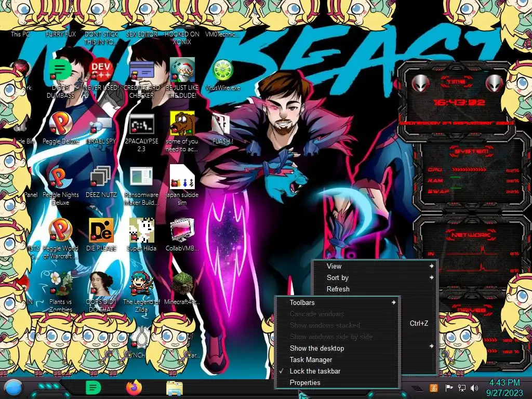532x399 pixels.
Task: Open the ISRAEL SPY desktop icon
Action: coord(101,124)
